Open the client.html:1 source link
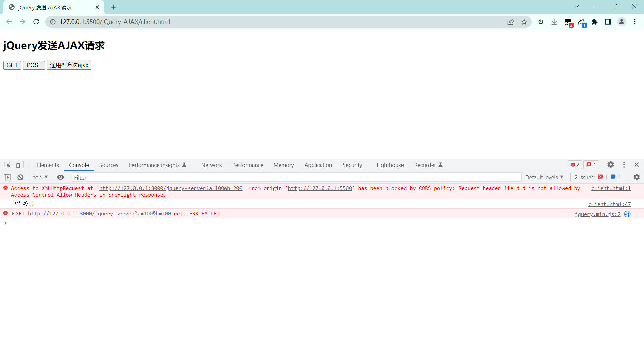 click(611, 188)
